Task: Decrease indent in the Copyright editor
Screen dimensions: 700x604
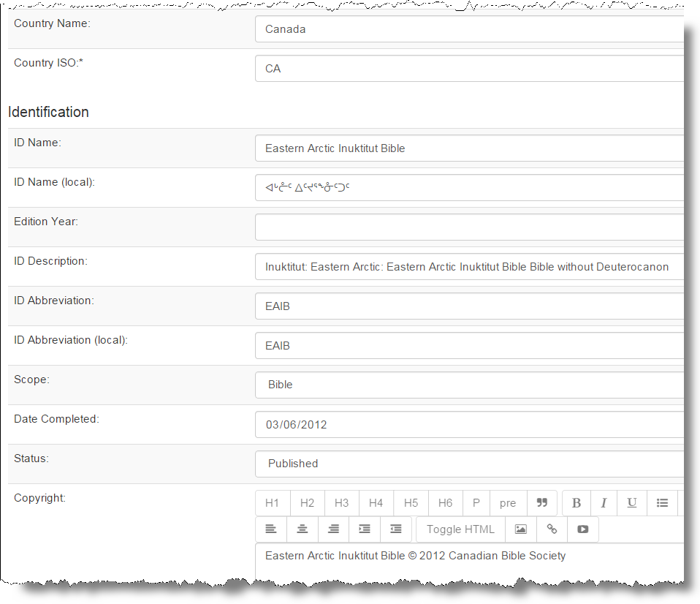Action: [395, 529]
